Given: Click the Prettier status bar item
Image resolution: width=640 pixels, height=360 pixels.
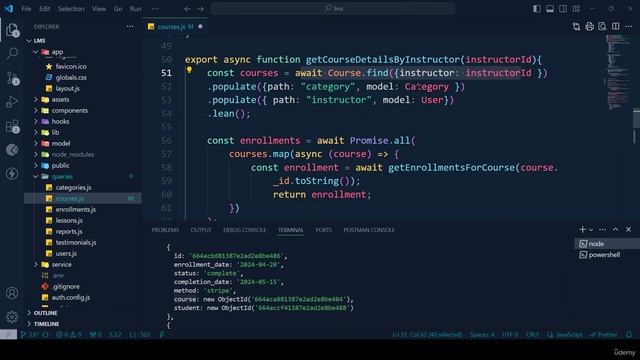Looking at the screenshot, I should coord(604,335).
